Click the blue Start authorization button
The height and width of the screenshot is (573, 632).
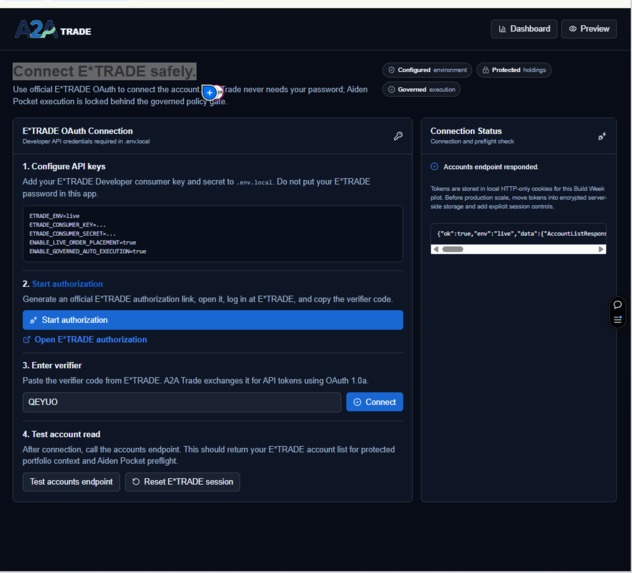point(213,320)
